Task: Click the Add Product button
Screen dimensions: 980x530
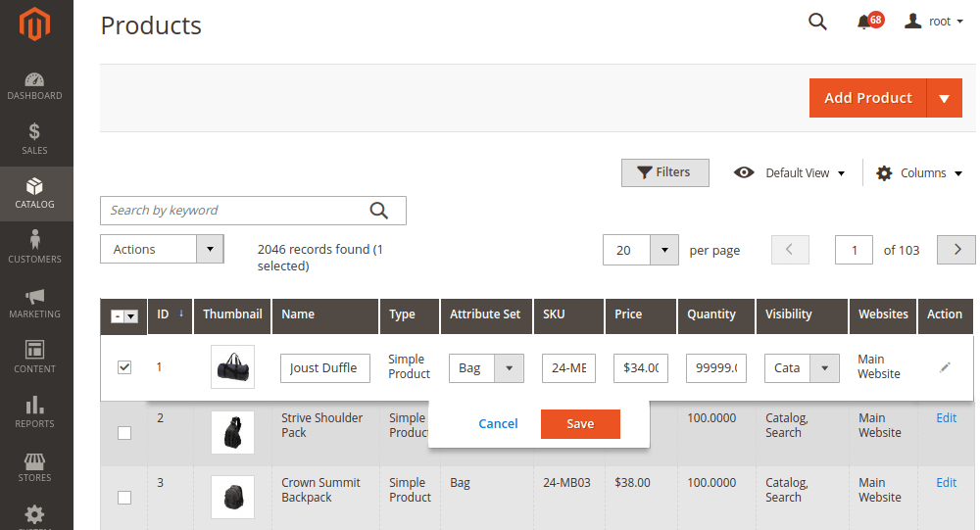Action: (867, 98)
